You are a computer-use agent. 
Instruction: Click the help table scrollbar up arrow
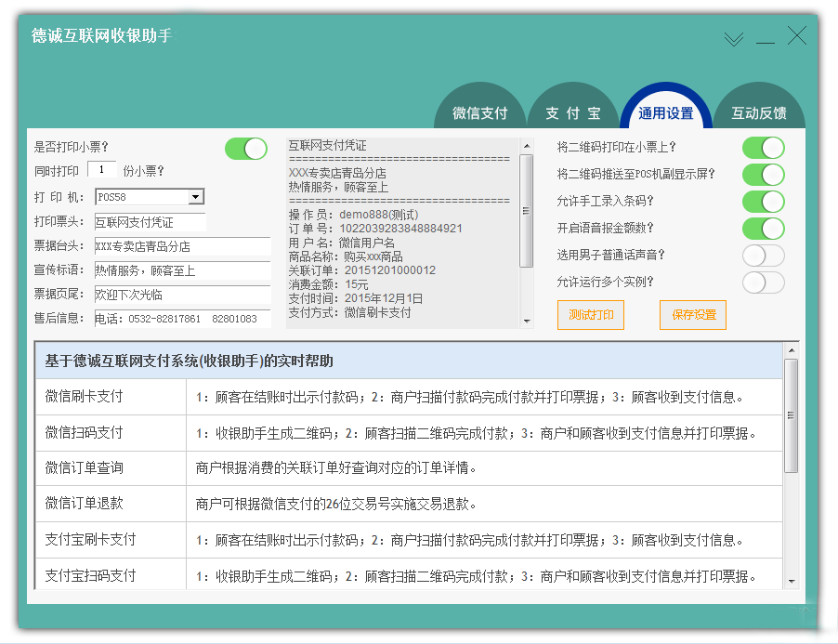click(x=791, y=350)
